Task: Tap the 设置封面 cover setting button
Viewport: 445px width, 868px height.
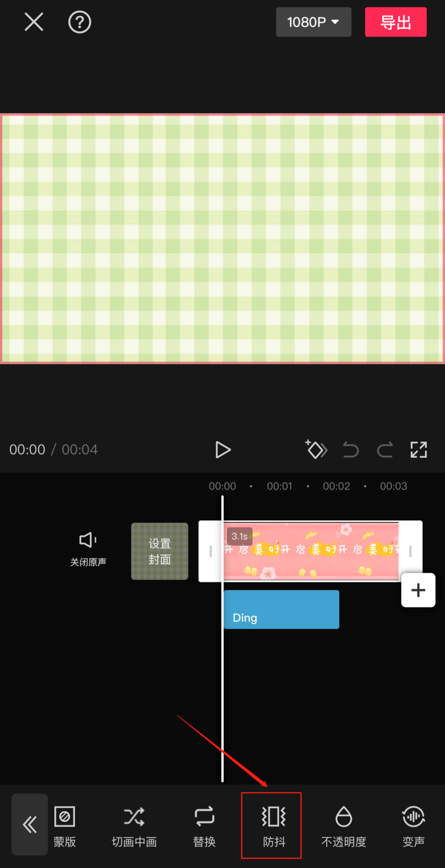Action: 160,551
